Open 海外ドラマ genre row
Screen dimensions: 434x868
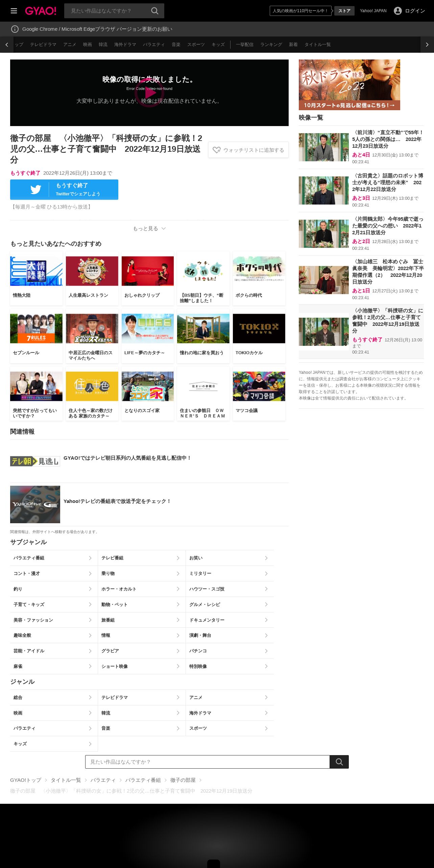pos(230,713)
